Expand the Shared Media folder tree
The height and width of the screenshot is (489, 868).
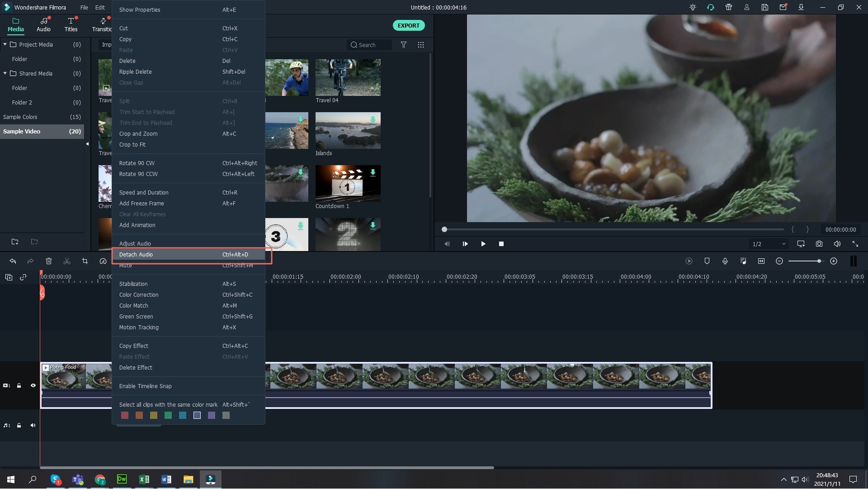click(4, 73)
